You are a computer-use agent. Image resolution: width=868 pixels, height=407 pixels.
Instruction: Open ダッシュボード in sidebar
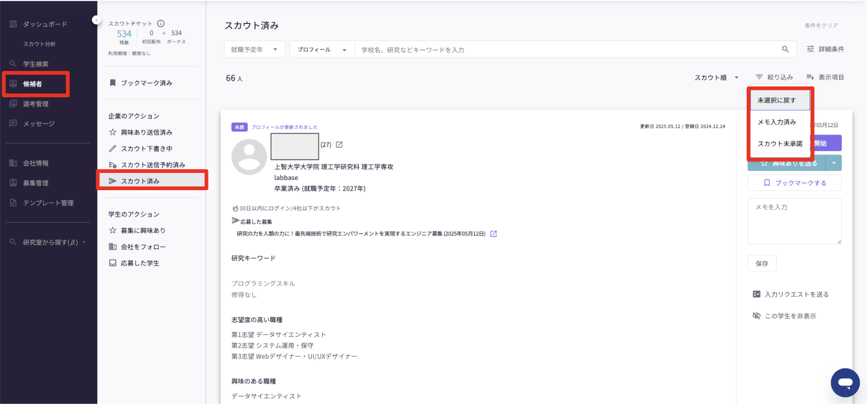coord(45,24)
